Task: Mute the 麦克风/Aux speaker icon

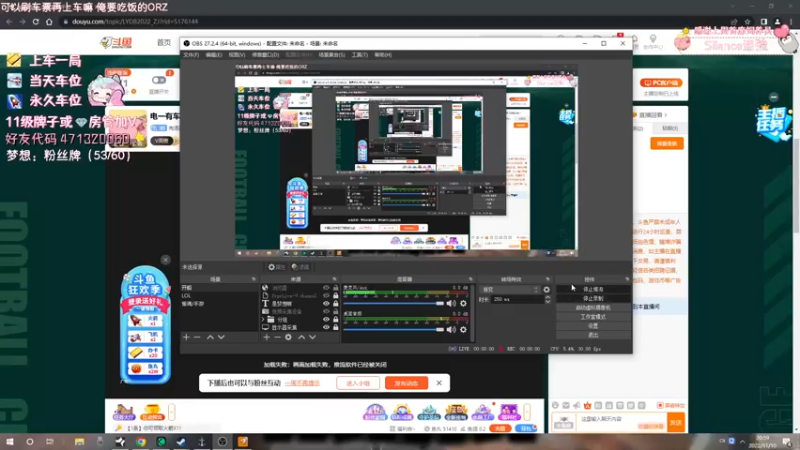Action: point(451,304)
